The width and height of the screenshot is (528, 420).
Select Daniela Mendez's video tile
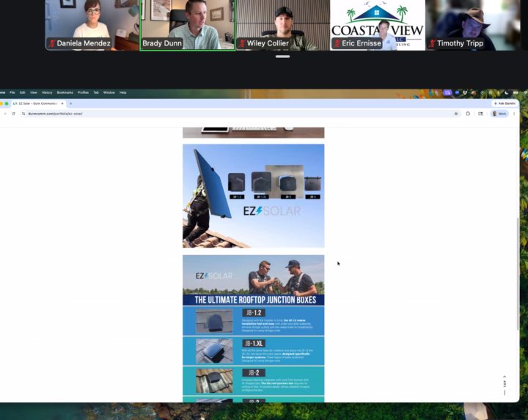[x=92, y=25]
